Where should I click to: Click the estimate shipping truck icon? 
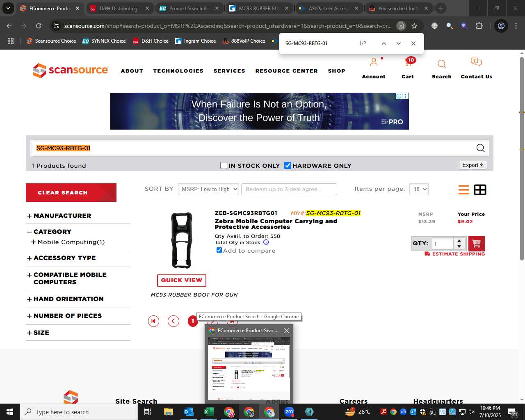point(427,254)
